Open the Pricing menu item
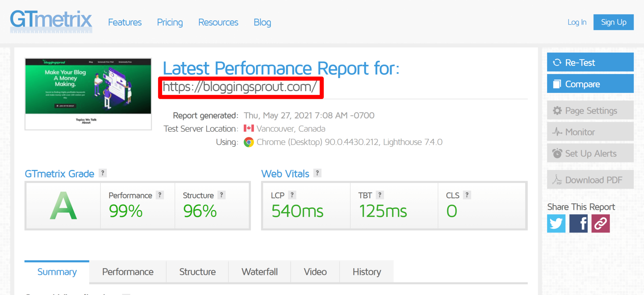This screenshot has height=295, width=644. [170, 22]
